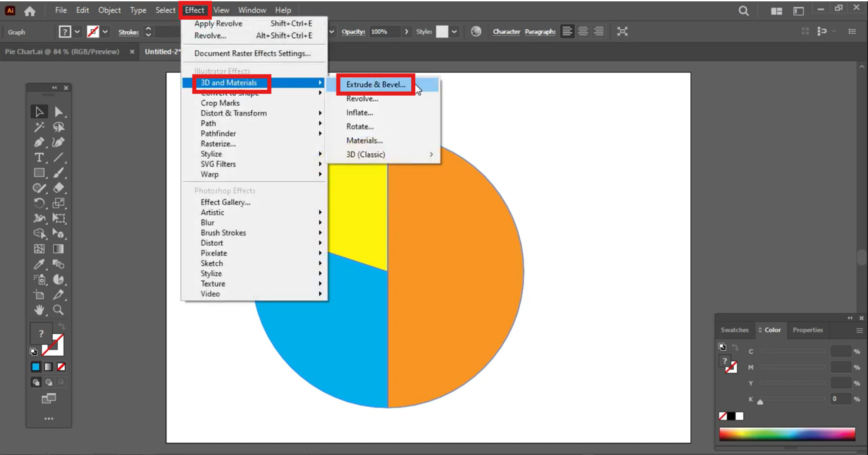This screenshot has width=868, height=455.
Task: Switch to the Swatches tab
Action: pos(734,330)
